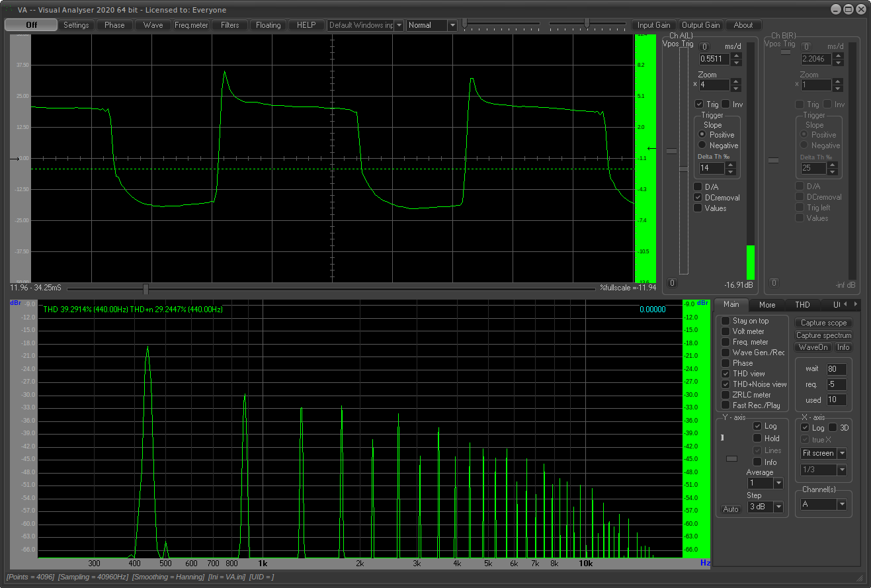The width and height of the screenshot is (871, 588).
Task: Enable the Ch A Inv checkbox
Action: pos(726,105)
